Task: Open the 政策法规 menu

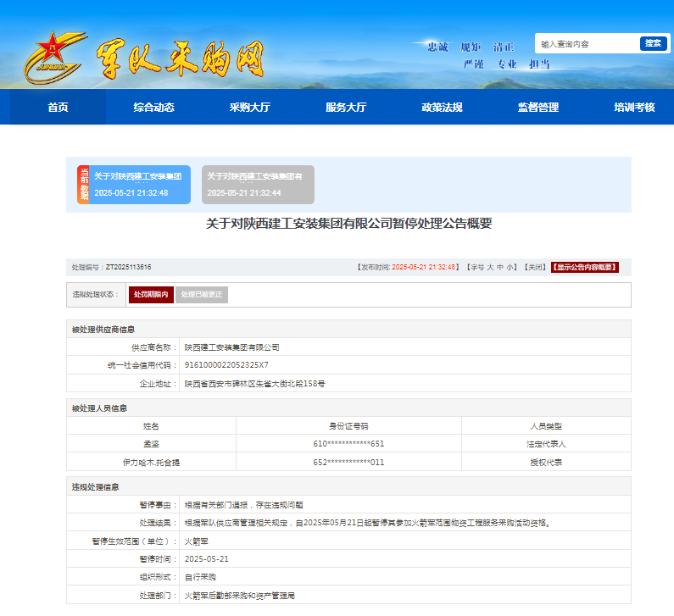Action: click(442, 107)
